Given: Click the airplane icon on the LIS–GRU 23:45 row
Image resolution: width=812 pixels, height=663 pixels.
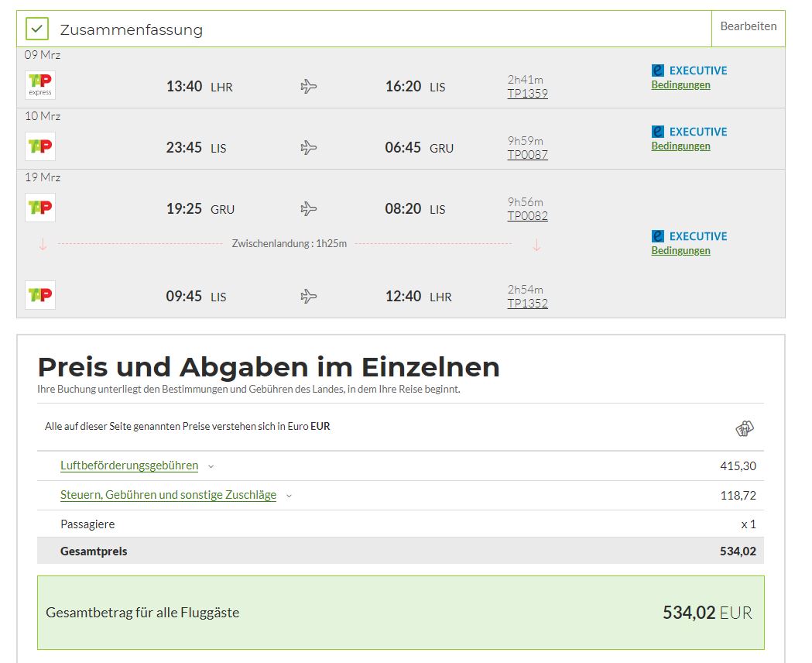Looking at the screenshot, I should tap(309, 148).
